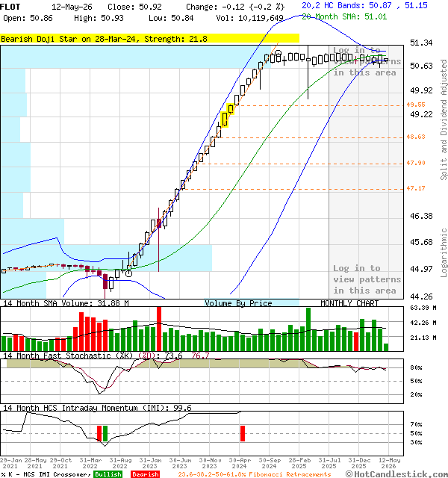Click the 47.17 Fibonacci level label
Viewport: 448px width, 478px height.
point(416,188)
